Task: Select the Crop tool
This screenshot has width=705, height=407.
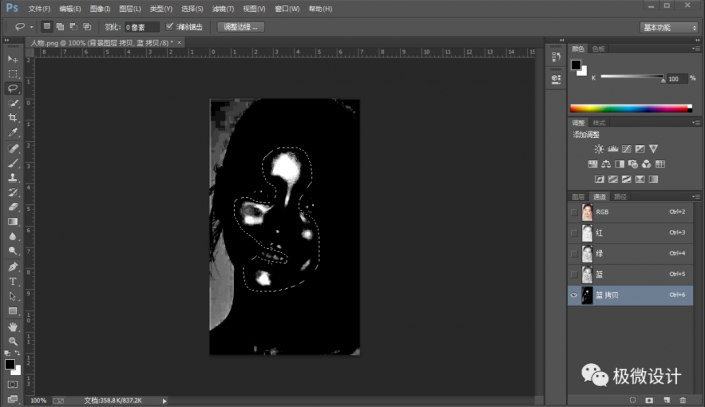Action: coord(13,117)
